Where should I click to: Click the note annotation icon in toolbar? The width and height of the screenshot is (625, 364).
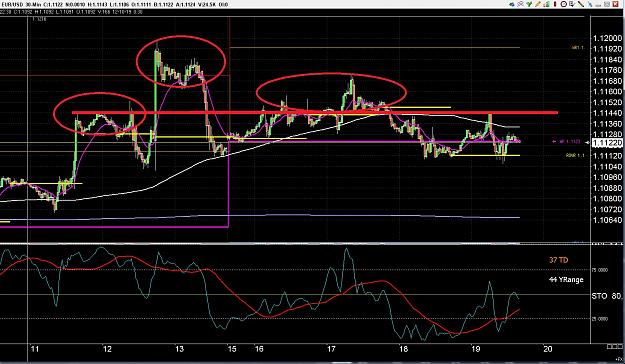tap(572, 4)
